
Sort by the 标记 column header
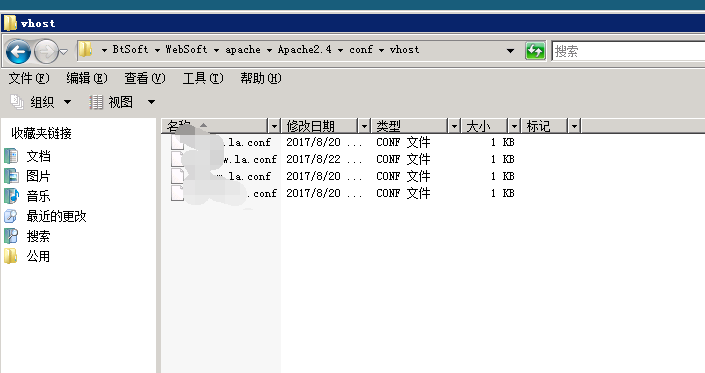[x=544, y=126]
